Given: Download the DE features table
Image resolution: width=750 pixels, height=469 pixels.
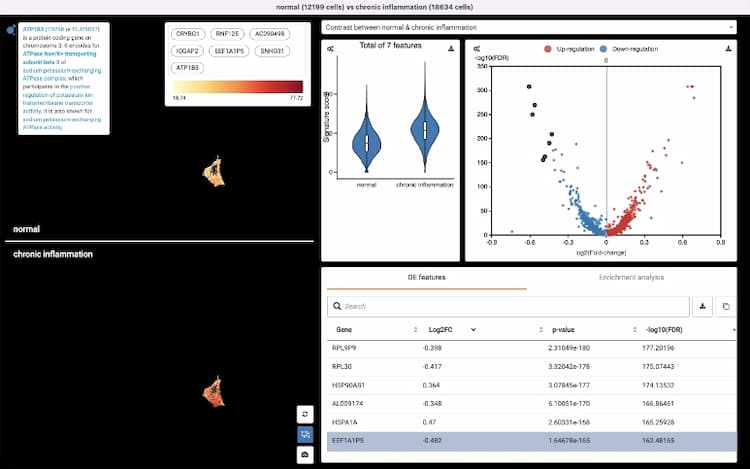Looking at the screenshot, I should [704, 306].
